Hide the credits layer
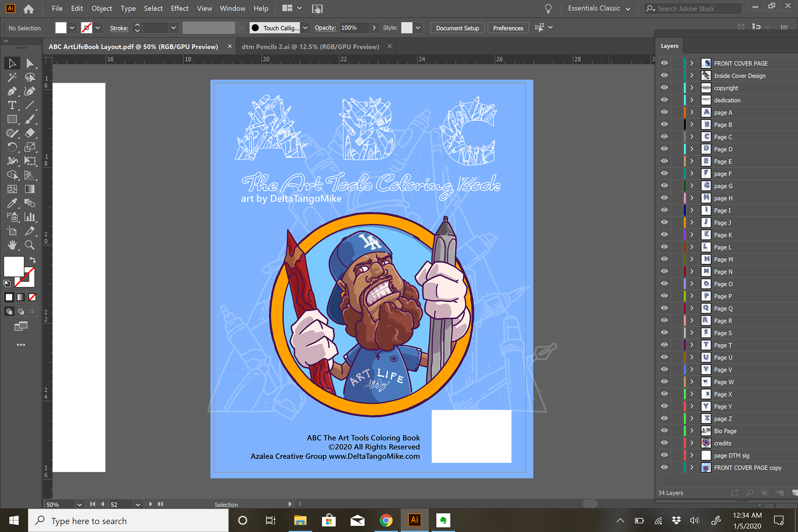Image resolution: width=798 pixels, height=532 pixels. coord(665,443)
